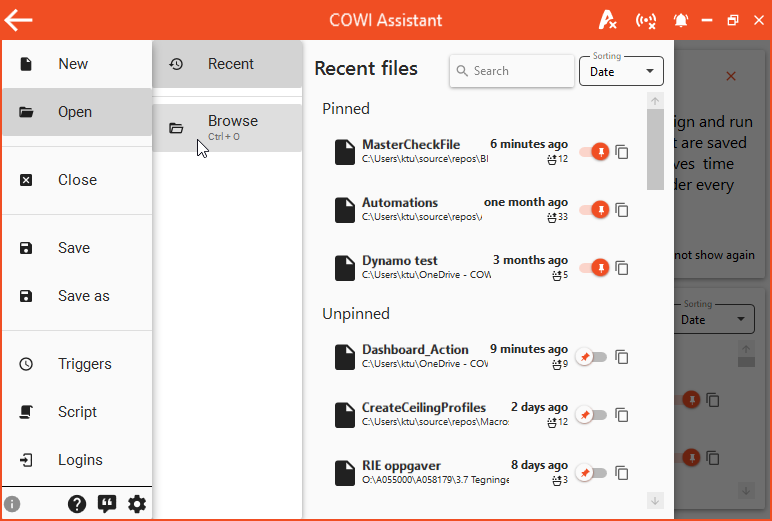Image resolution: width=772 pixels, height=521 pixels.
Task: Choose Save as from the menu
Action: coord(83,296)
